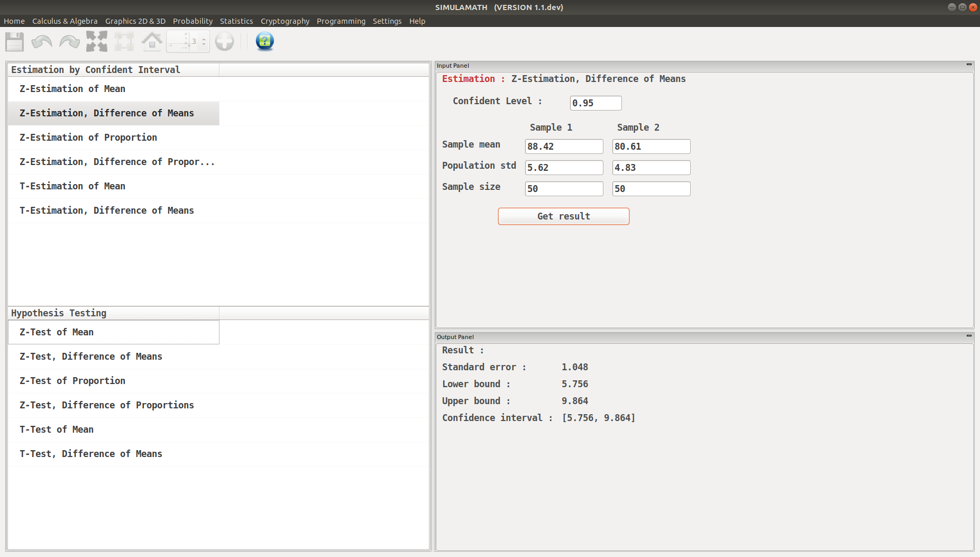Select Z-Estimation, Difference of Means
The width and height of the screenshot is (980, 557).
(x=114, y=113)
